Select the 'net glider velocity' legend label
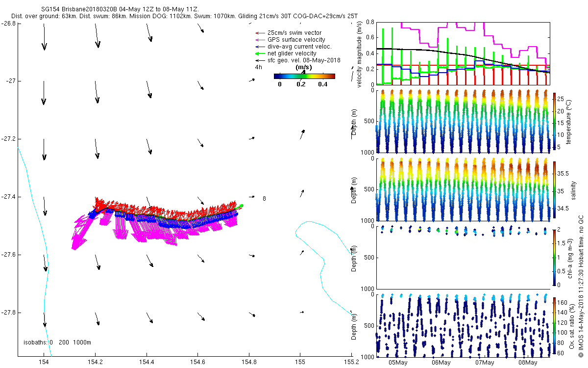The height and width of the screenshot is (368, 588). tap(292, 53)
